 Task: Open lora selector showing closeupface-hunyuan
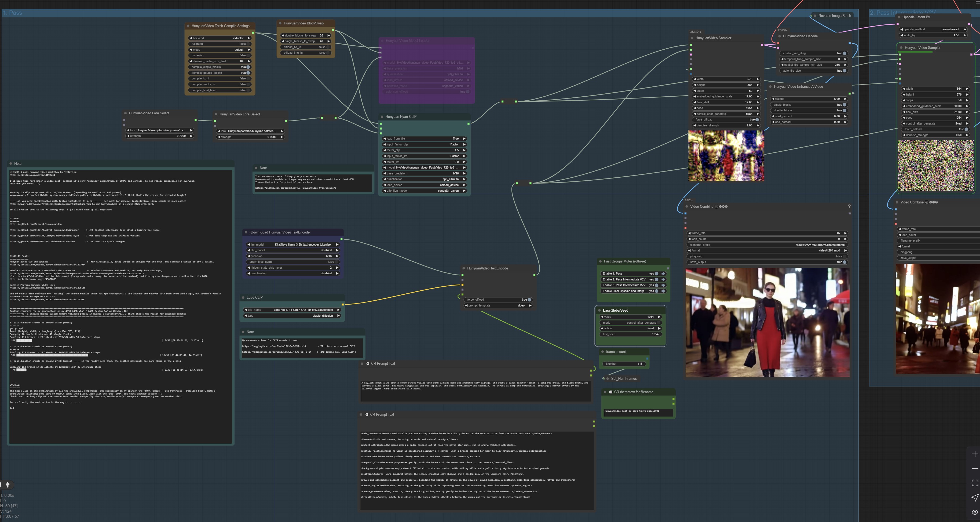coord(160,130)
